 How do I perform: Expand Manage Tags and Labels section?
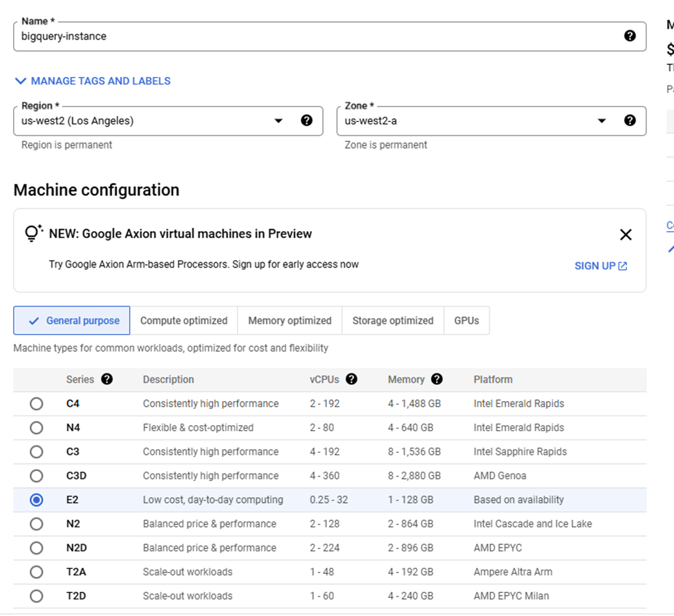[x=93, y=81]
